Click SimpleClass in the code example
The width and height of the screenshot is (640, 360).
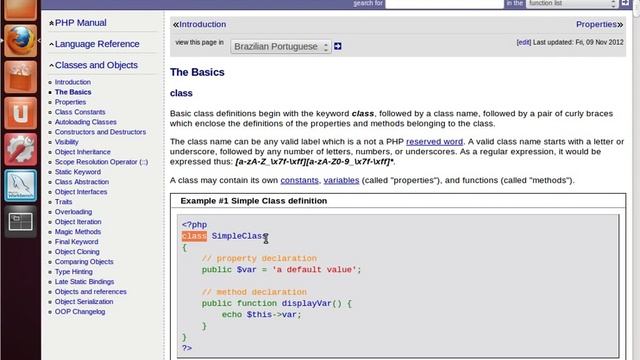tap(240, 236)
